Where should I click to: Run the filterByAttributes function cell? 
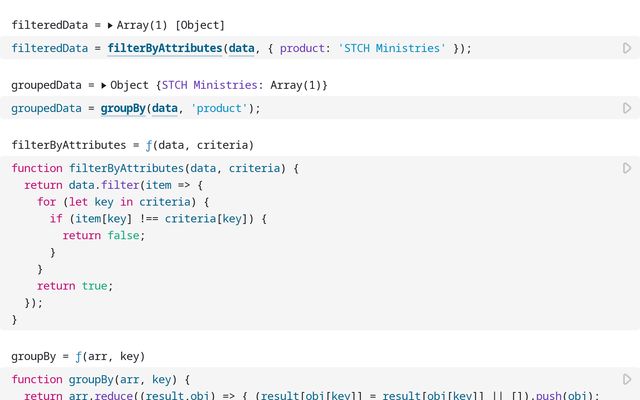[x=627, y=168]
